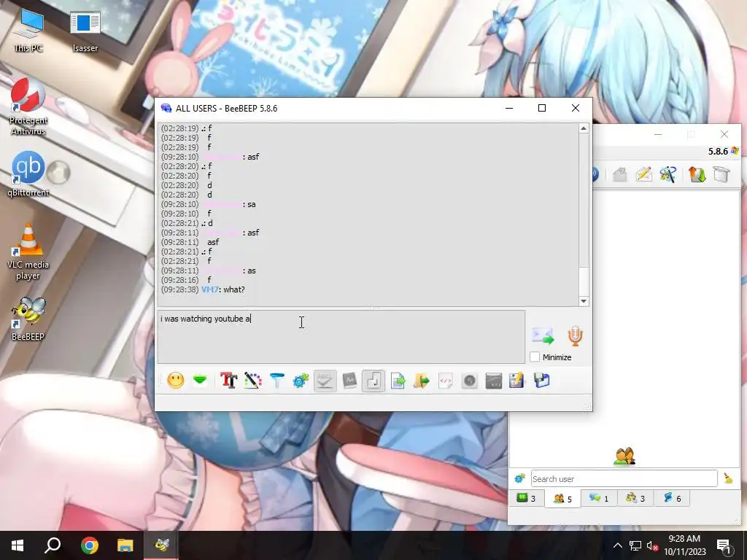The width and height of the screenshot is (747, 560).
Task: Click the gray round disabled toolbar icon
Action: pyautogui.click(x=470, y=381)
